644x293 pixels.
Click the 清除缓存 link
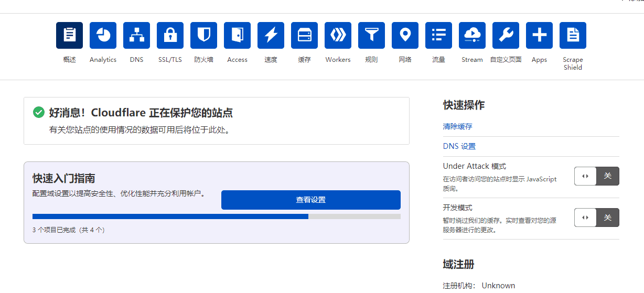click(457, 126)
